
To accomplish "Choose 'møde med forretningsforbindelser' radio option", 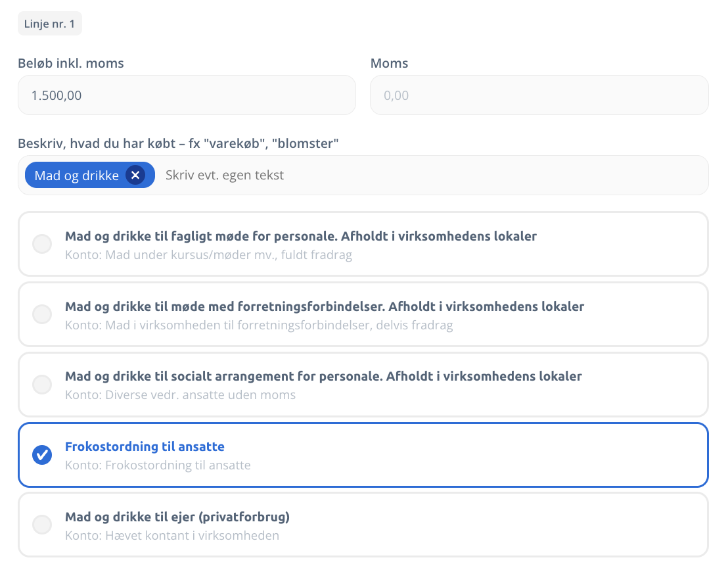I will click(363, 314).
